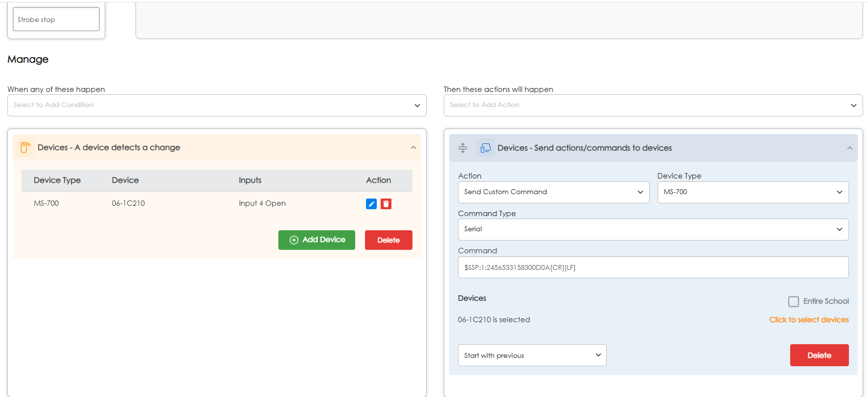Edit the MS-700 device row with pencil icon
The width and height of the screenshot is (868, 397).
(x=371, y=204)
